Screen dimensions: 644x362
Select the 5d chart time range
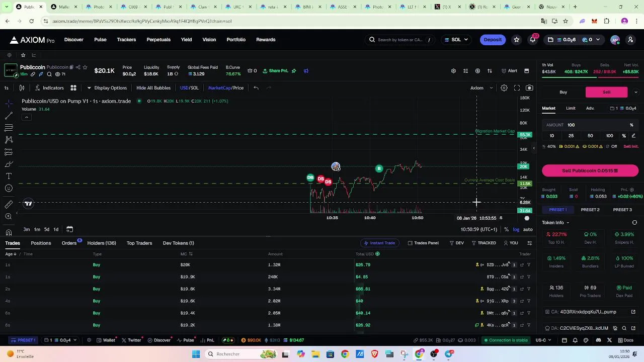[47, 229]
